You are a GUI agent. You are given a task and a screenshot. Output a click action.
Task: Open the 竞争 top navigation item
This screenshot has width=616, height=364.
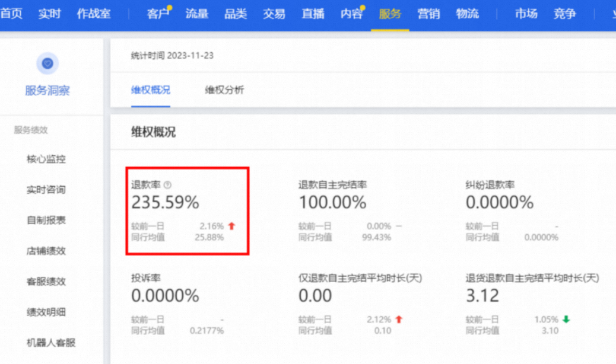click(564, 14)
